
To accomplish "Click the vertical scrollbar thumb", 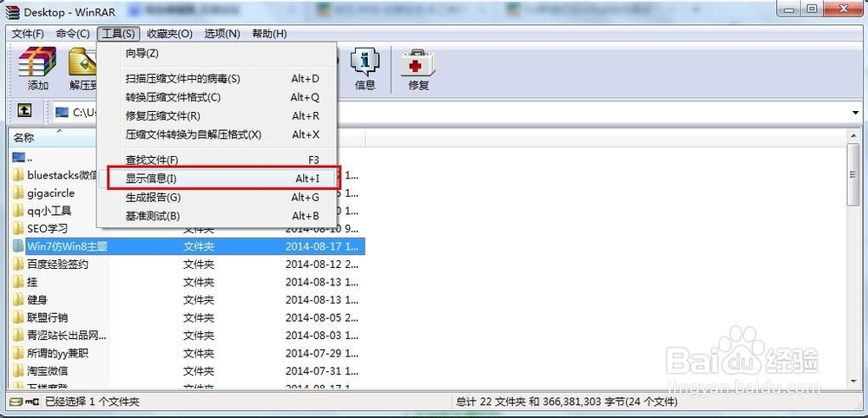I will [853, 174].
